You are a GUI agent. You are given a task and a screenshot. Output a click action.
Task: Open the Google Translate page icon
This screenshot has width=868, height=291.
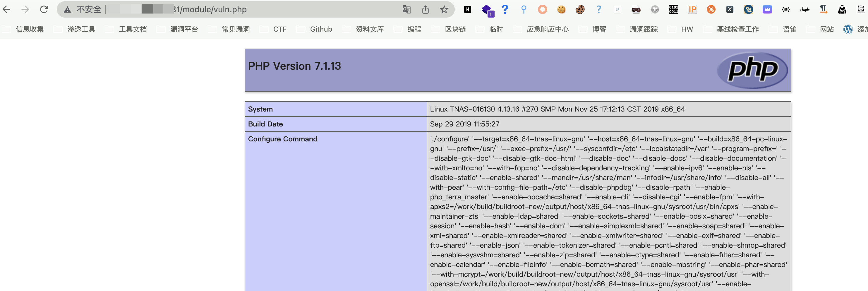click(406, 9)
